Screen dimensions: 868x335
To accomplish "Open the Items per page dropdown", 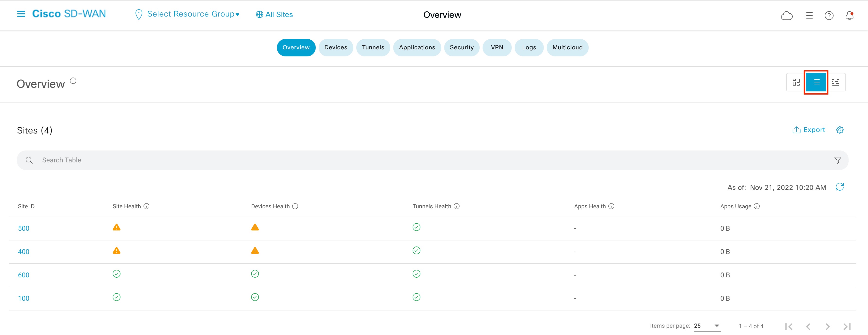I will [706, 326].
